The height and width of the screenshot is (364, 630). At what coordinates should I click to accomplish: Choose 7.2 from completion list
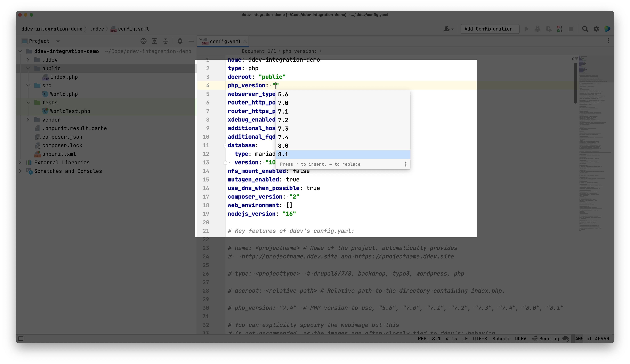pos(343,120)
